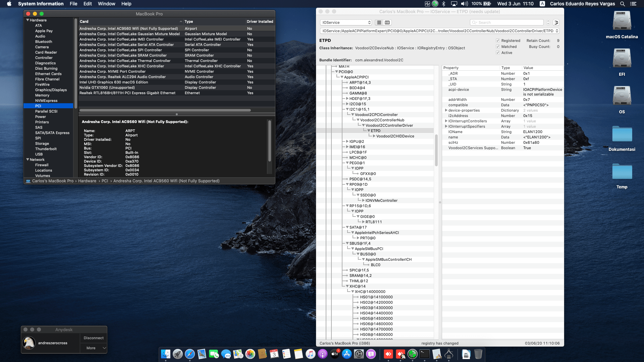
Task: Open the Edit menu
Action: [87, 4]
